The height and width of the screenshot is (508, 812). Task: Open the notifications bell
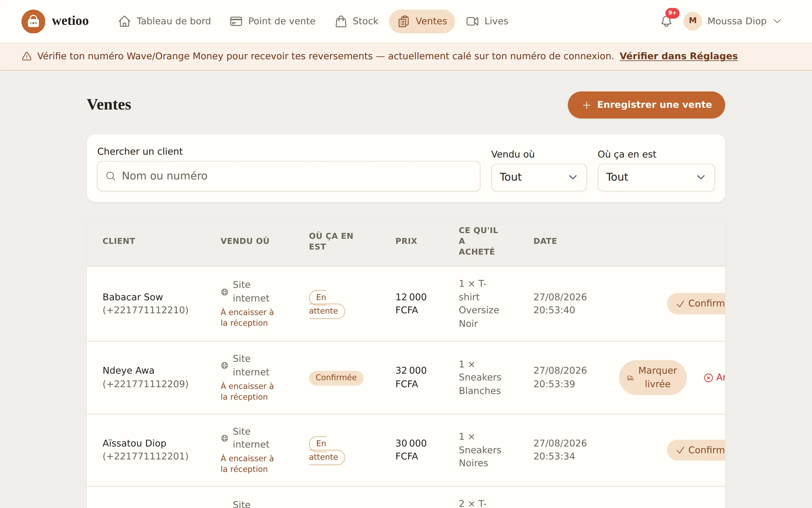[666, 21]
